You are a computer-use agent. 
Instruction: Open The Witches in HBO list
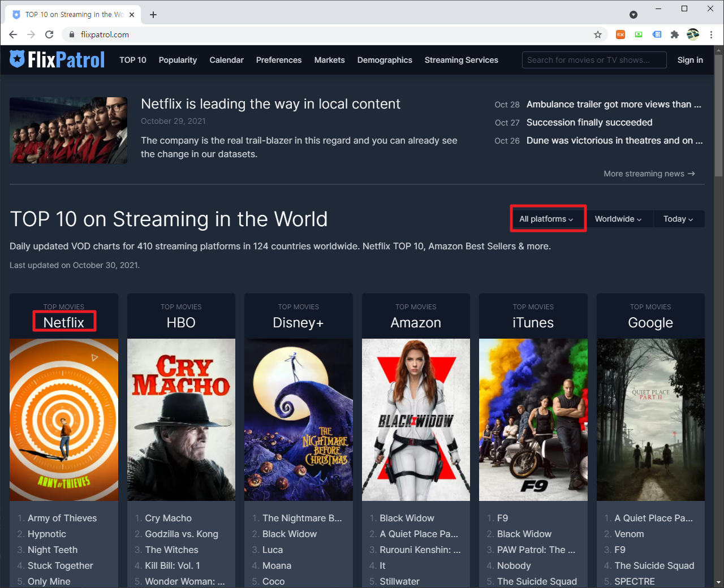pyautogui.click(x=172, y=550)
